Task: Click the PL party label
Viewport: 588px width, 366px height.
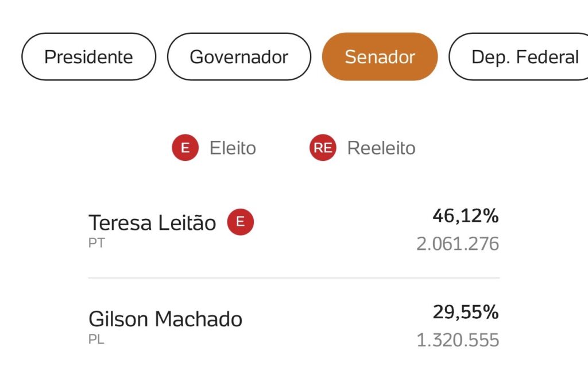Action: coord(96,340)
